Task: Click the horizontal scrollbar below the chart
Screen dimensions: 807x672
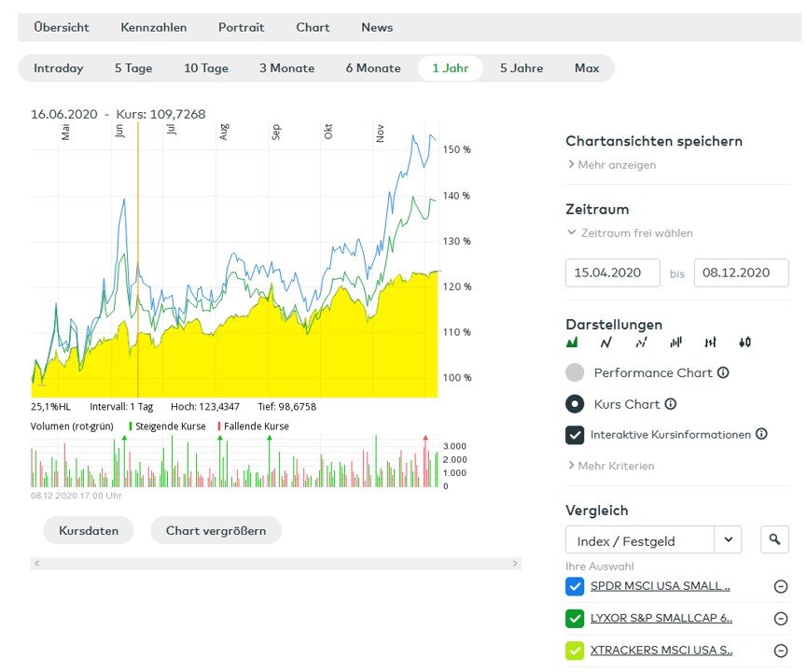Action: [276, 564]
